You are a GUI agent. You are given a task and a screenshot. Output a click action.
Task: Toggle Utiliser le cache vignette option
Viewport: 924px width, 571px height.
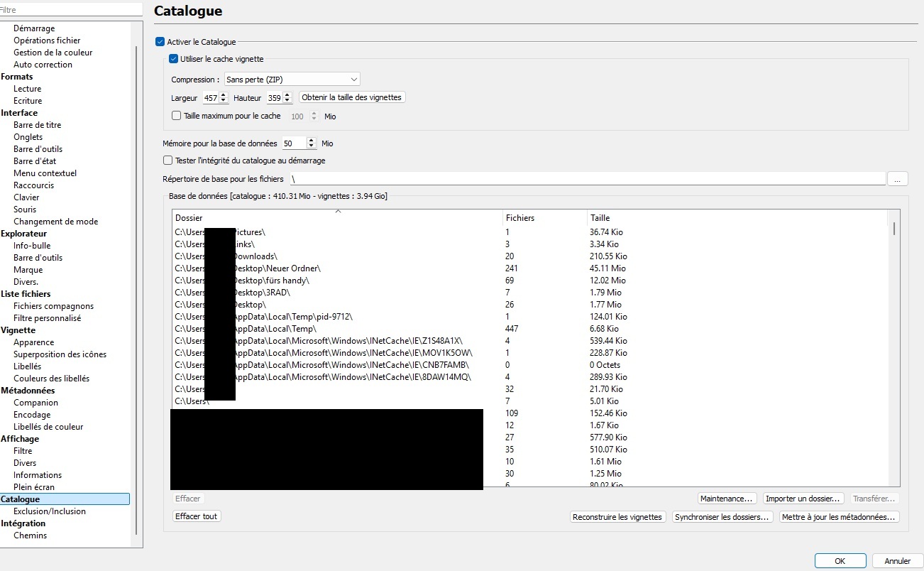click(x=172, y=58)
